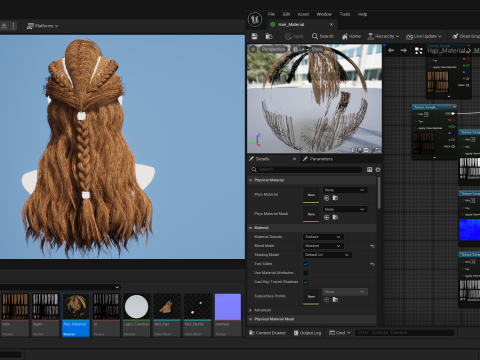
Task: Open the File menu
Action: tap(271, 14)
